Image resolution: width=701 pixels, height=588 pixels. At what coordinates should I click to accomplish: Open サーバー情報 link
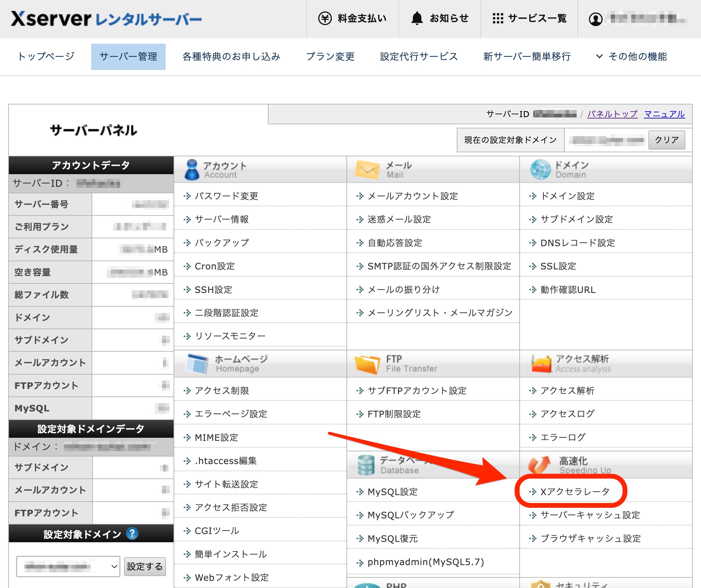221,220
